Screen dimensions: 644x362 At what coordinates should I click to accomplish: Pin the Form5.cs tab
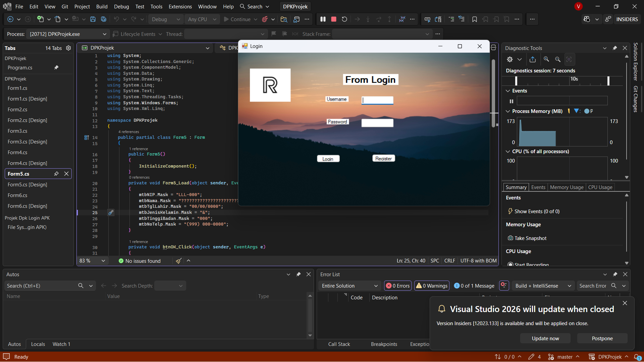coord(56,174)
